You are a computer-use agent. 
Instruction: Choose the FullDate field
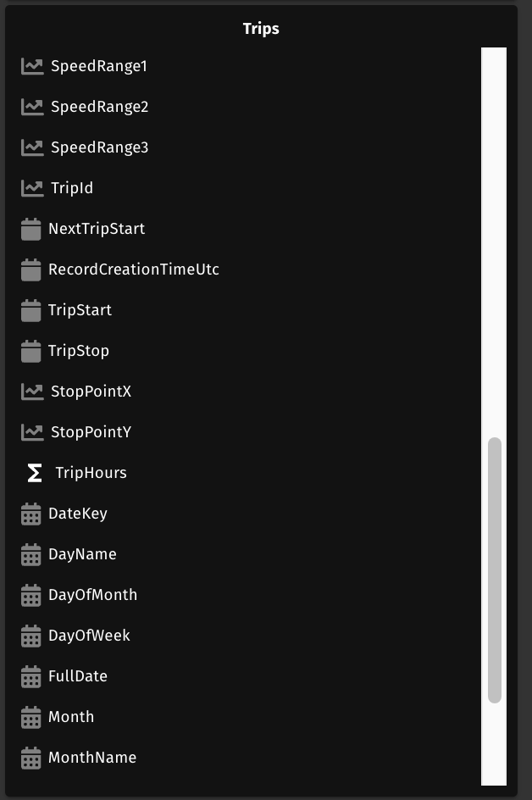click(x=78, y=676)
